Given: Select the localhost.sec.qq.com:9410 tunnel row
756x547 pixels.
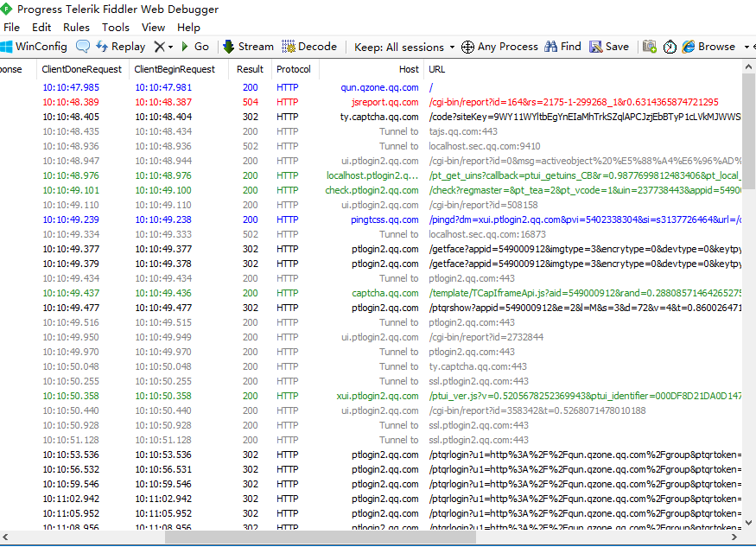Looking at the screenshot, I should [x=371, y=146].
